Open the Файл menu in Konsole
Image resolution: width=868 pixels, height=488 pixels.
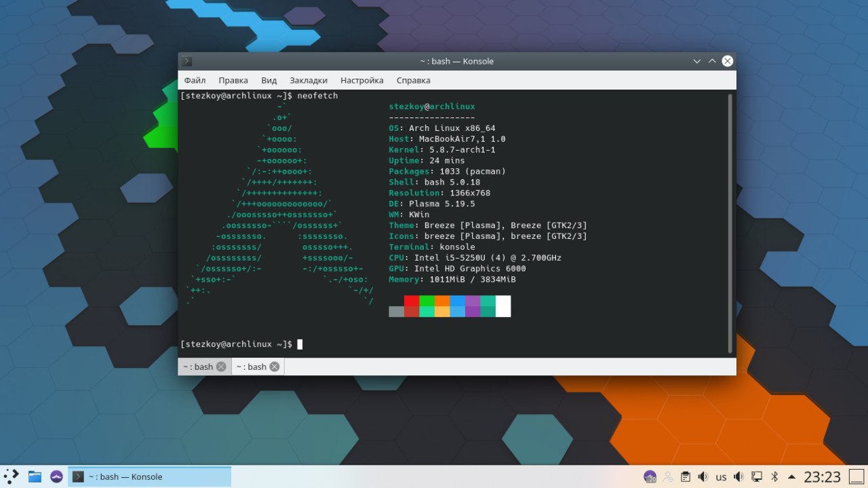pyautogui.click(x=195, y=80)
